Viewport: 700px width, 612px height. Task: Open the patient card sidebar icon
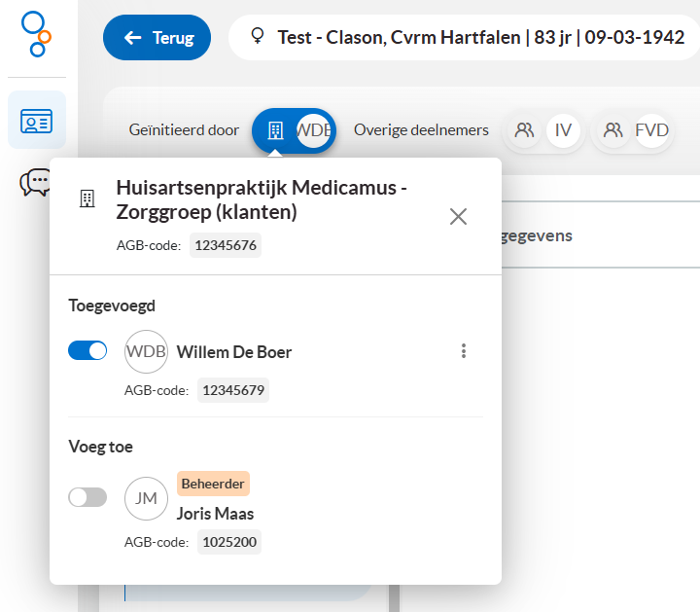pyautogui.click(x=37, y=121)
